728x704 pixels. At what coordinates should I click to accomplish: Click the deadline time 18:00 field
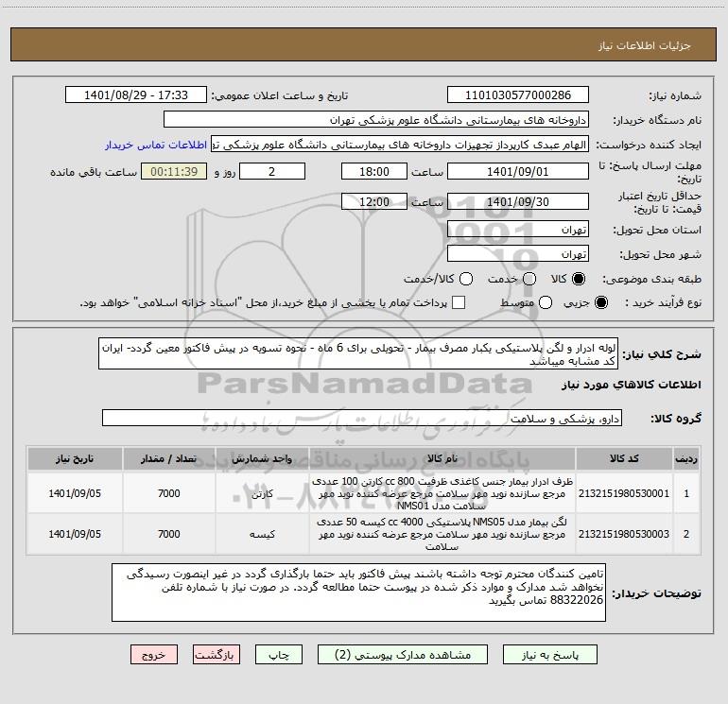[374, 171]
